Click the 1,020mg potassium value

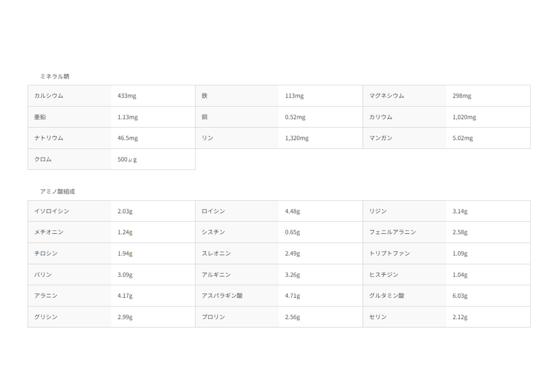coord(464,117)
